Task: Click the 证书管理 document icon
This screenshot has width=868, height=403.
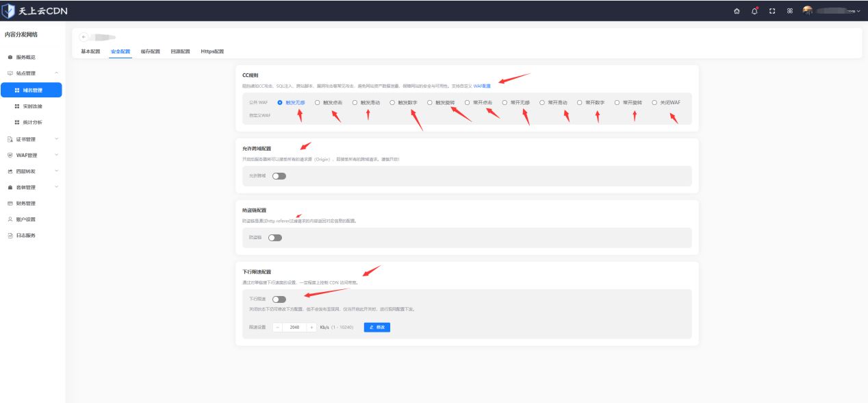Action: [10, 139]
